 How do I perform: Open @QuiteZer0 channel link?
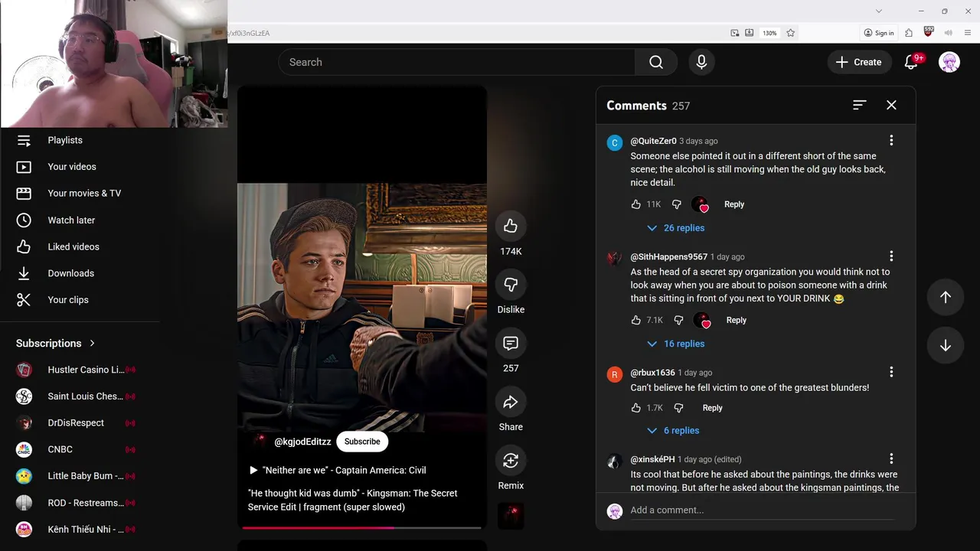click(653, 141)
